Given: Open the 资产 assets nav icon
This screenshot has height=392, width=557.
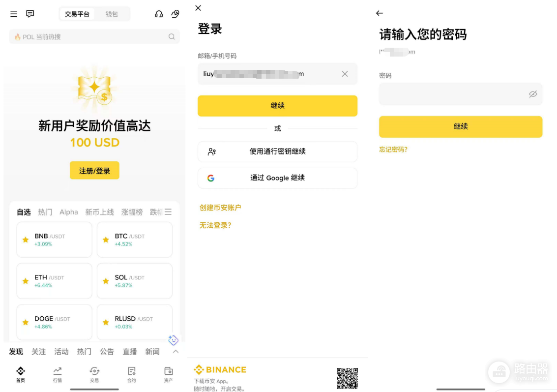Looking at the screenshot, I should [169, 375].
